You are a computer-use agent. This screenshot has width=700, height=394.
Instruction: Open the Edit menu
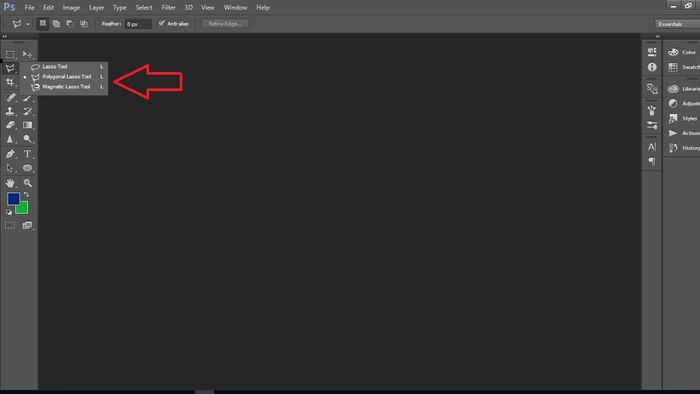[x=48, y=8]
